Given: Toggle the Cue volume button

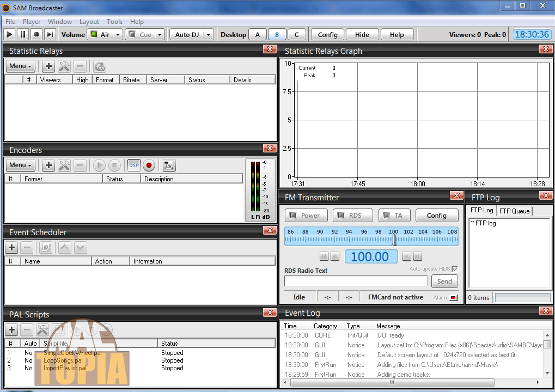Looking at the screenshot, I should pos(141,34).
